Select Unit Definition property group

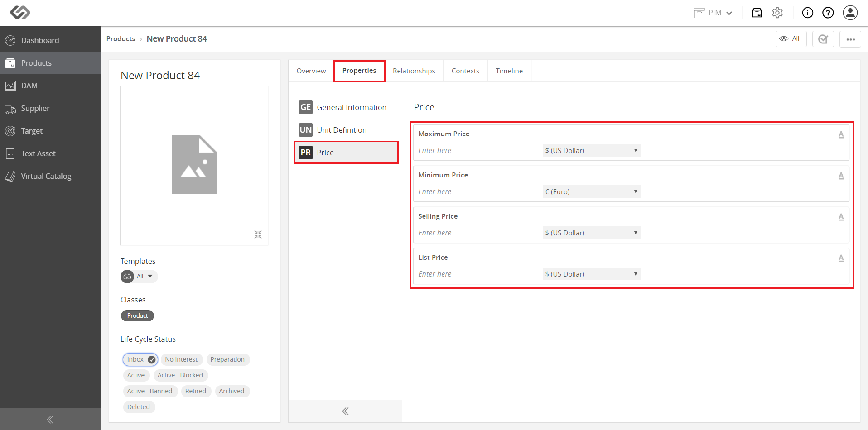coord(346,130)
